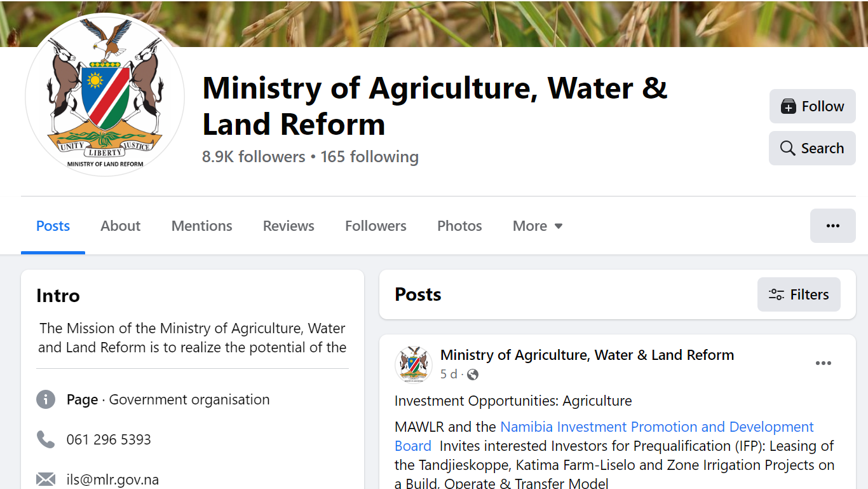This screenshot has height=489, width=868.
Task: Click the post author's small avatar
Action: (414, 364)
